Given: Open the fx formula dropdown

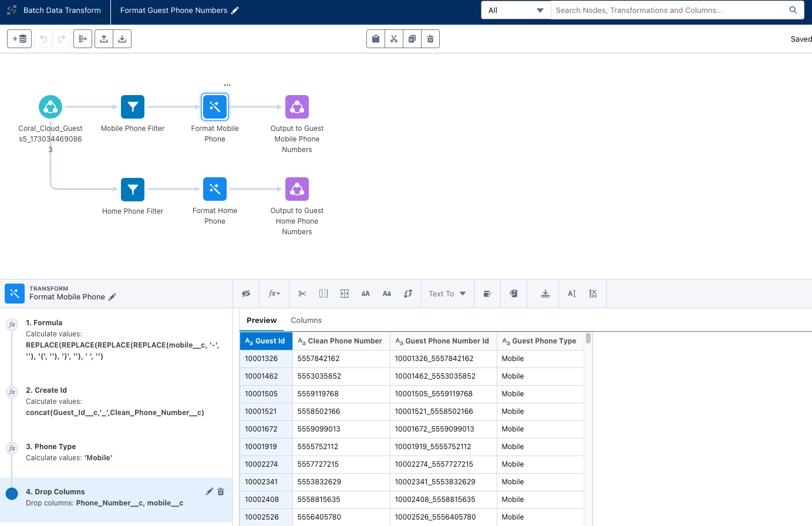Looking at the screenshot, I should pos(274,294).
